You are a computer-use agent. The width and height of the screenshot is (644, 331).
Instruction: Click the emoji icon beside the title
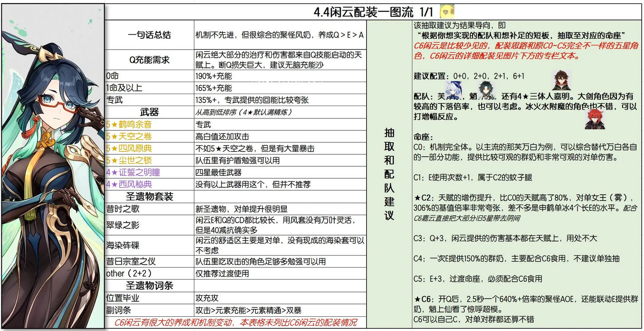pos(447,12)
